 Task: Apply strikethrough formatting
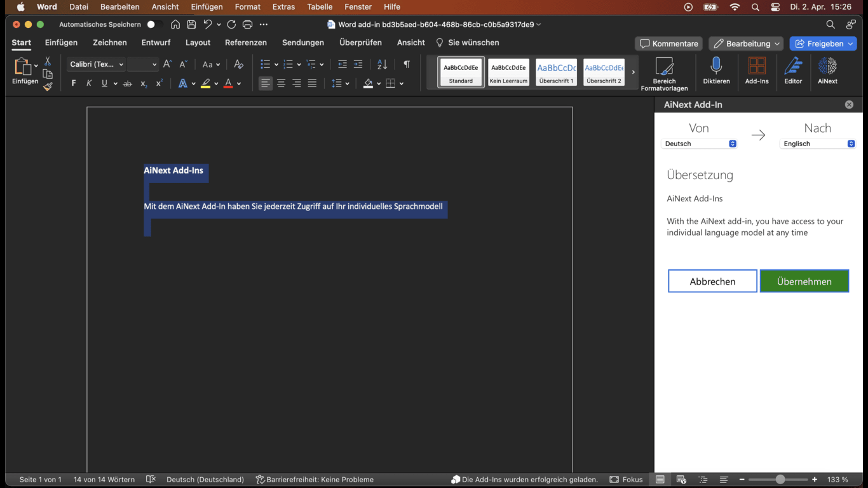[x=127, y=83]
